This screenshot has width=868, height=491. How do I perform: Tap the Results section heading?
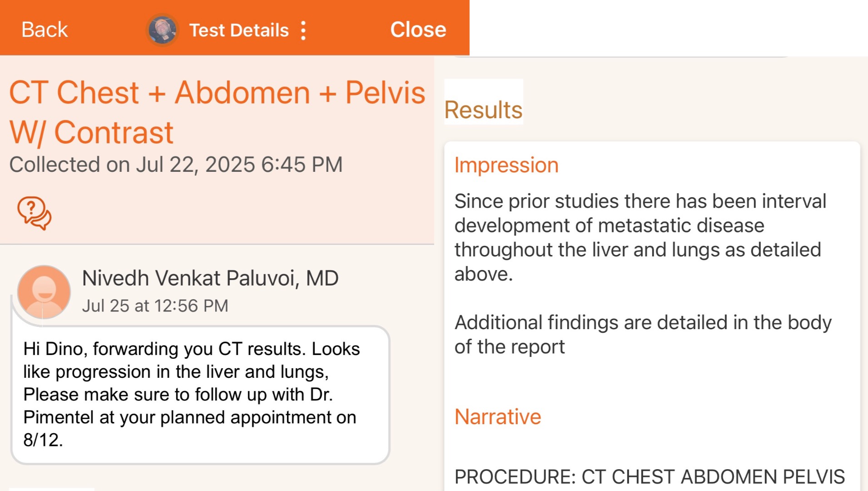(483, 110)
